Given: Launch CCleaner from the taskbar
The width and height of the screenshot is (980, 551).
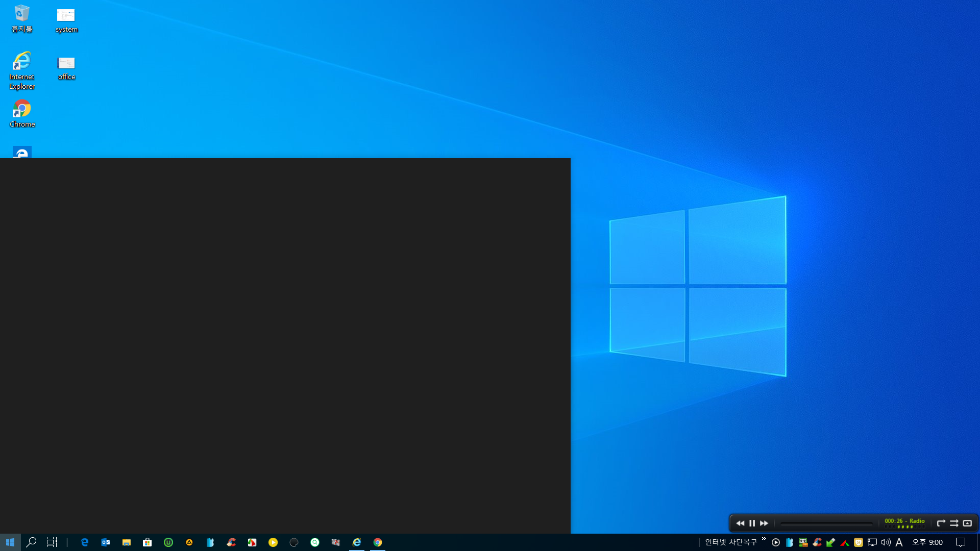Looking at the screenshot, I should coord(231,542).
